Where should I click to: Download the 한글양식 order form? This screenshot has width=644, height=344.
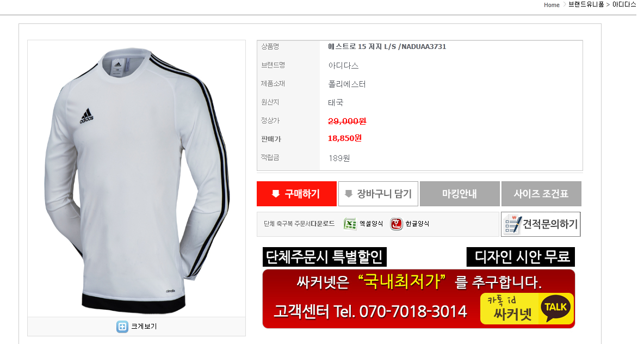(x=410, y=224)
